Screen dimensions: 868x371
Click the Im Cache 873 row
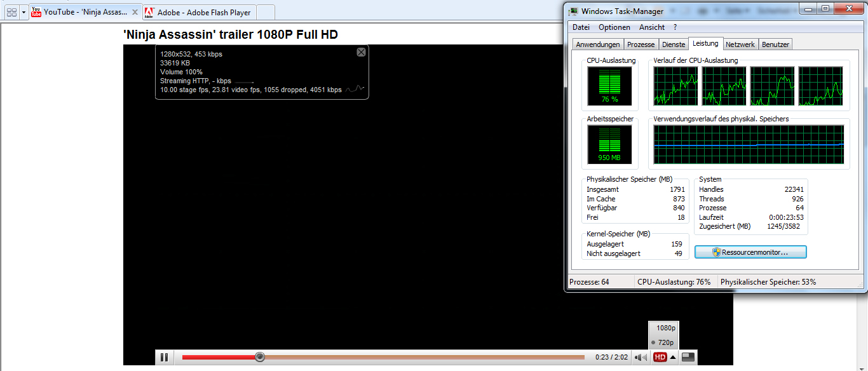[635, 199]
